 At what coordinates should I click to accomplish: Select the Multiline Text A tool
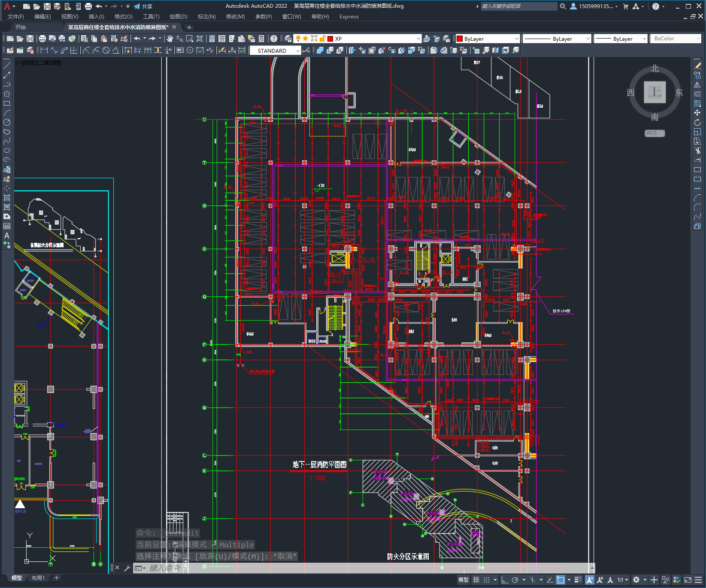6,235
